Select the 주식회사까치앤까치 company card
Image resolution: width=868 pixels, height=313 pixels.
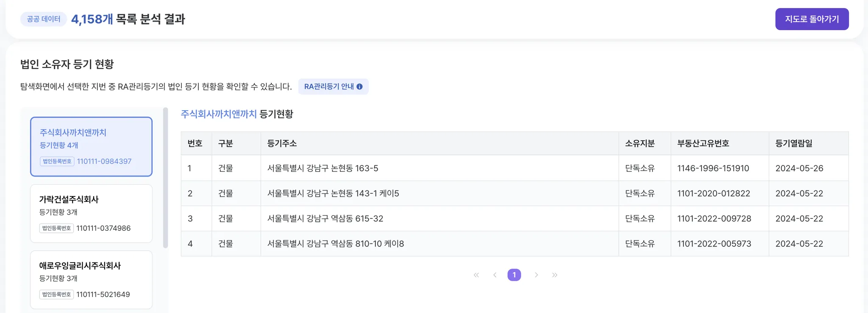(91, 146)
